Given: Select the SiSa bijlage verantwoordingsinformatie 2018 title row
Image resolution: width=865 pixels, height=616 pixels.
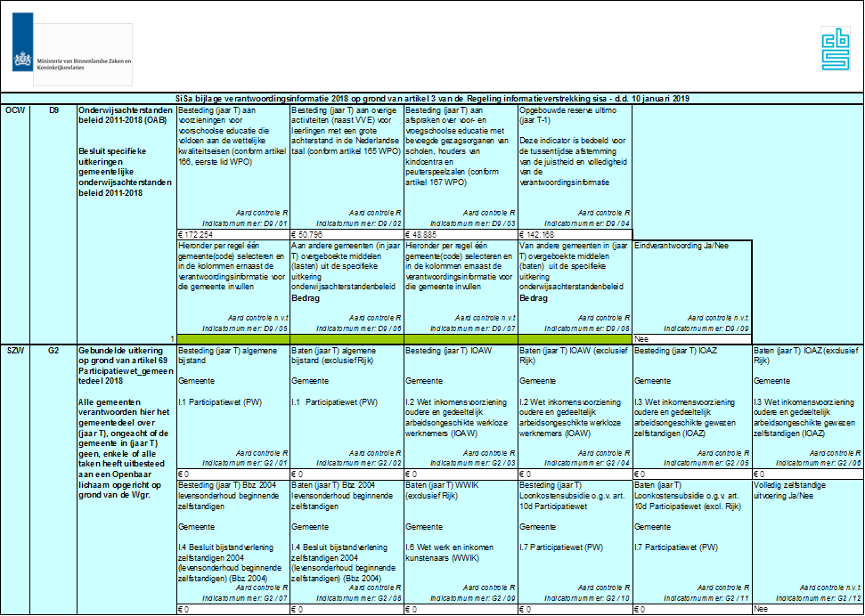Looking at the screenshot, I should [x=432, y=99].
